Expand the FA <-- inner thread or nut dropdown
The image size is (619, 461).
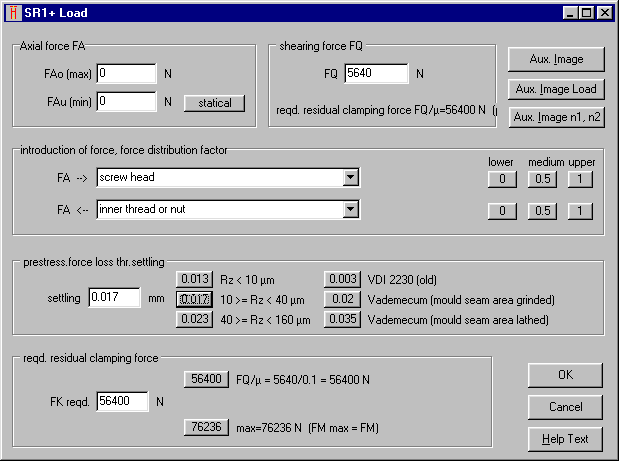click(x=350, y=209)
